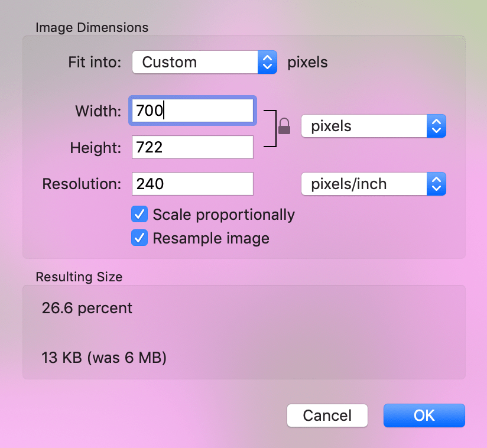Focus the Width field showing 700

click(x=193, y=111)
